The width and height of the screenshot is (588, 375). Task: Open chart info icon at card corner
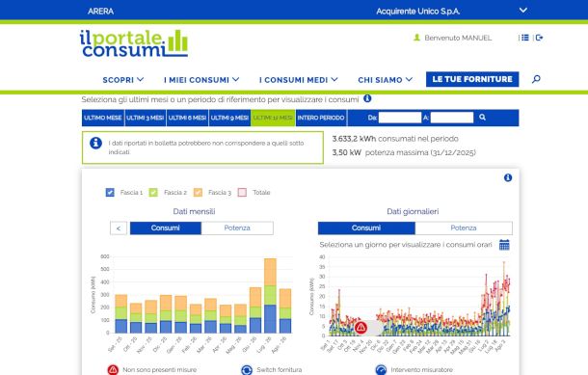(508, 177)
